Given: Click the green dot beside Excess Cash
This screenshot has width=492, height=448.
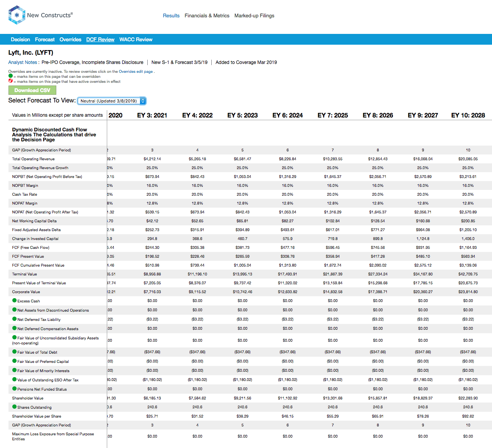Looking at the screenshot, I should click(15, 300).
